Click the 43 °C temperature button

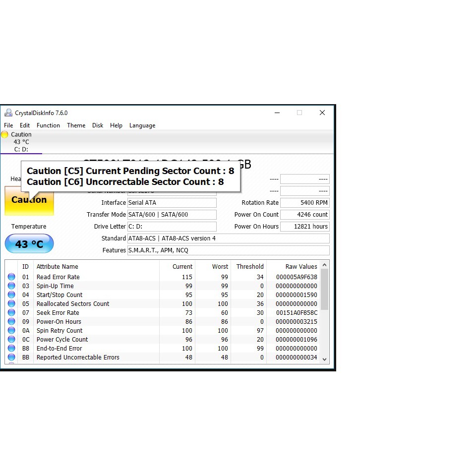pyautogui.click(x=29, y=244)
